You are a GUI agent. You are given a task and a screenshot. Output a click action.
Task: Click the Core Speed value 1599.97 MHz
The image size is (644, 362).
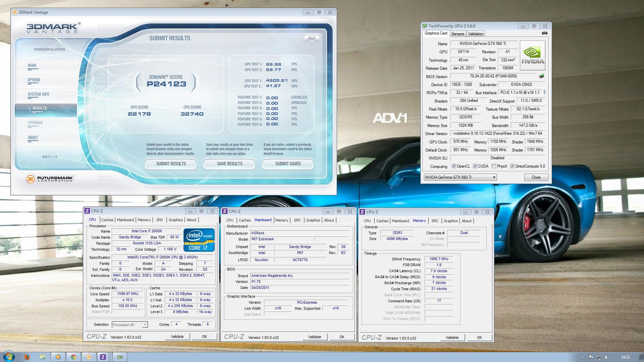tap(127, 294)
